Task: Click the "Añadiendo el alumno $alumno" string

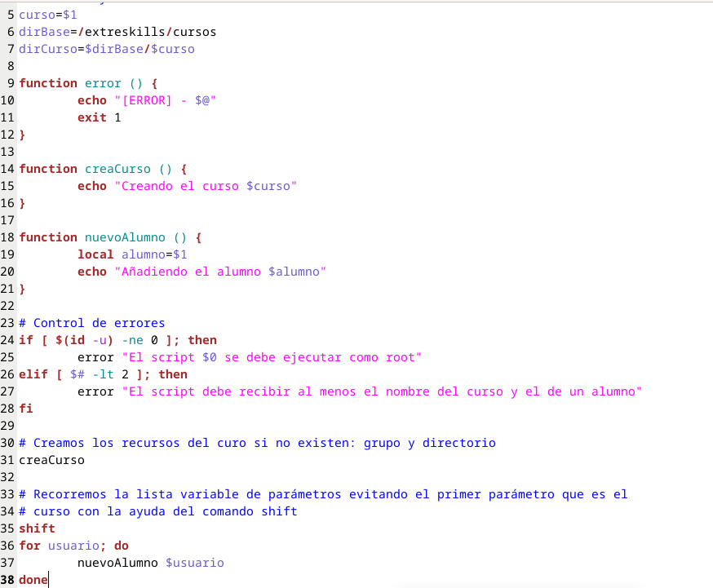Action: pos(220,272)
